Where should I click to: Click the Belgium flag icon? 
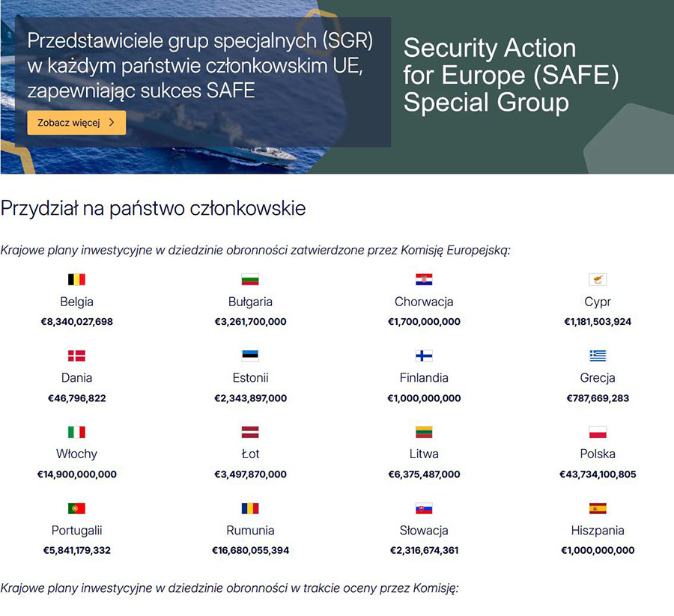point(76,280)
